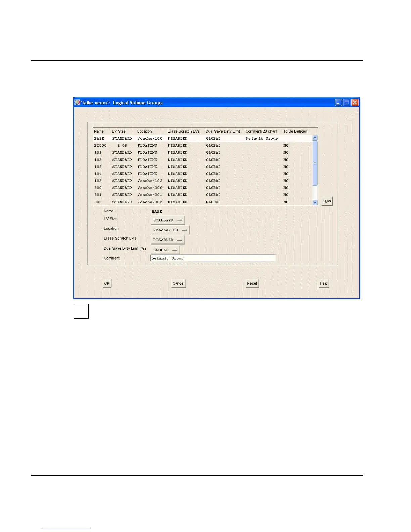This screenshot has height=532, width=411.
Task: Select the 103 group row
Action: tap(202, 167)
